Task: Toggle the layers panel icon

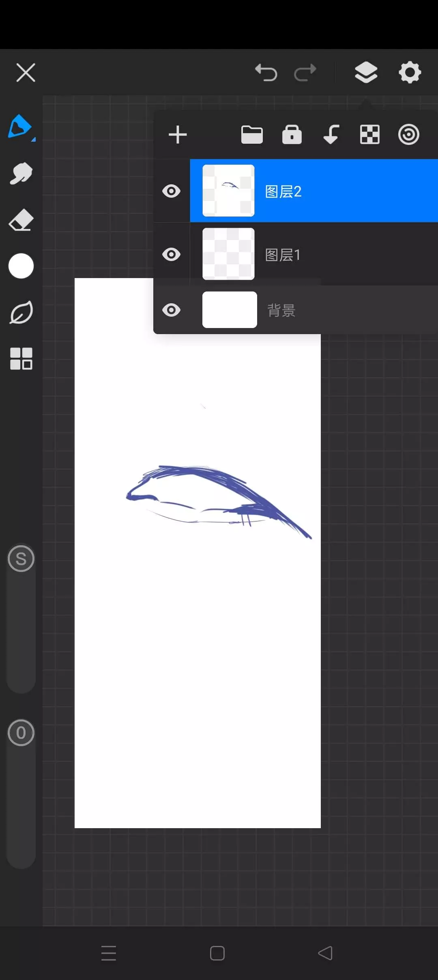Action: (366, 73)
